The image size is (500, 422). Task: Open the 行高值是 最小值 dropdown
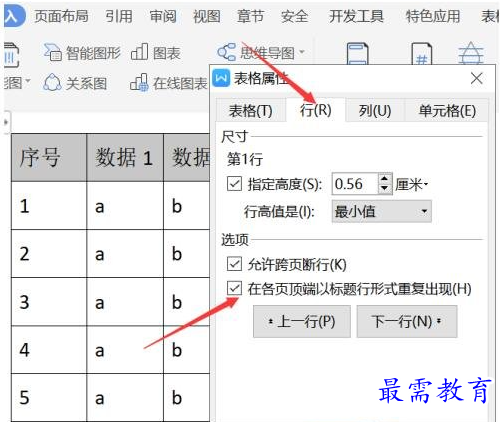tap(381, 211)
